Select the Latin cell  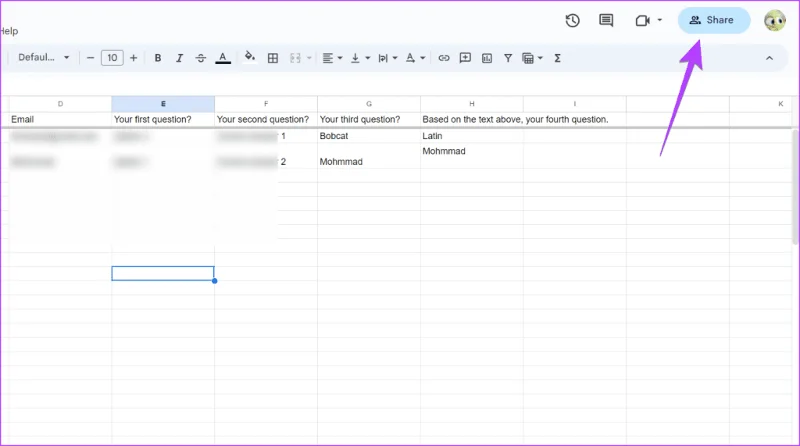tap(472, 136)
